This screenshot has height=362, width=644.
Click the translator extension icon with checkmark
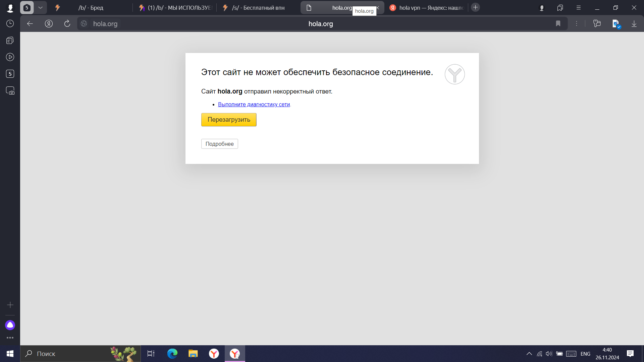(x=616, y=24)
